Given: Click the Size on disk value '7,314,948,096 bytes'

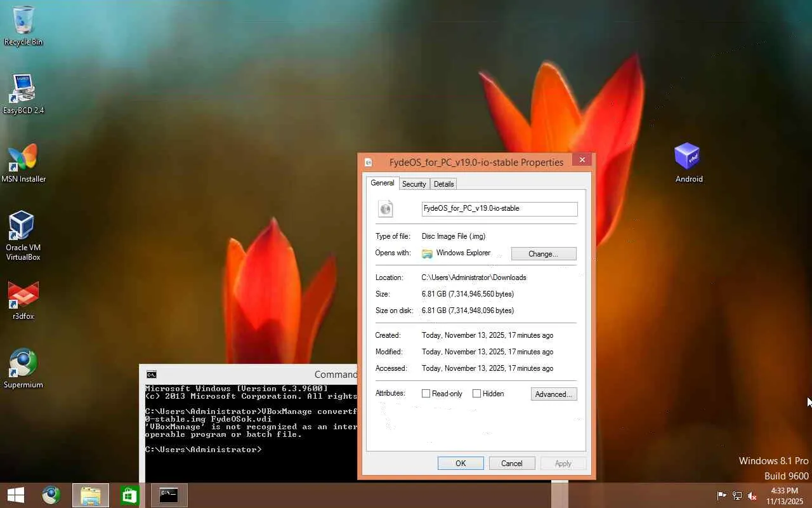Looking at the screenshot, I should (x=481, y=311).
